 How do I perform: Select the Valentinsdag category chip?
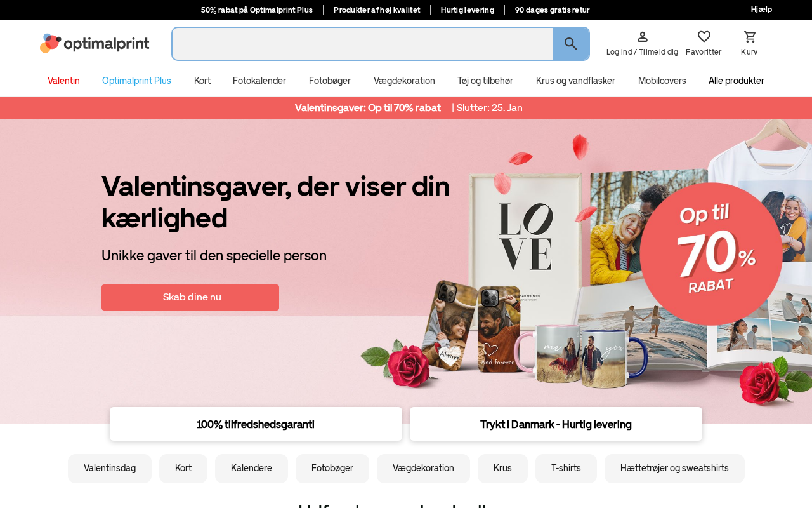click(110, 469)
